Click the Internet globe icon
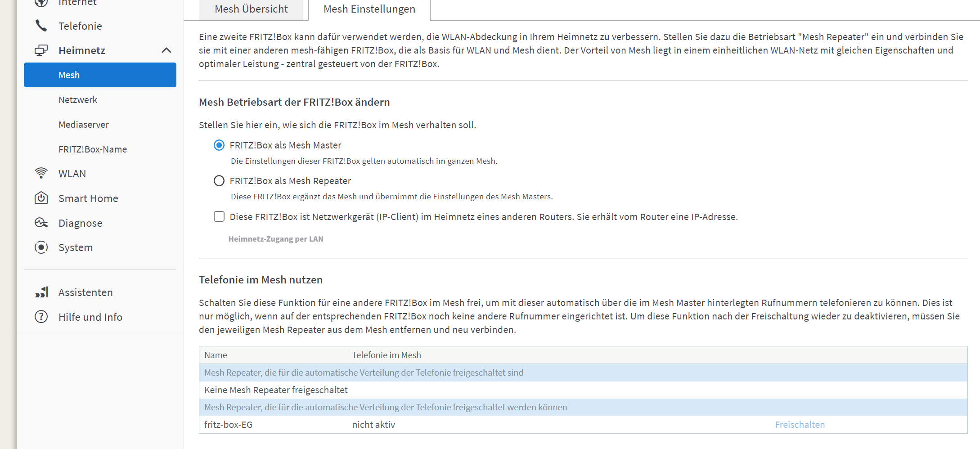The image size is (980, 449). click(x=41, y=2)
